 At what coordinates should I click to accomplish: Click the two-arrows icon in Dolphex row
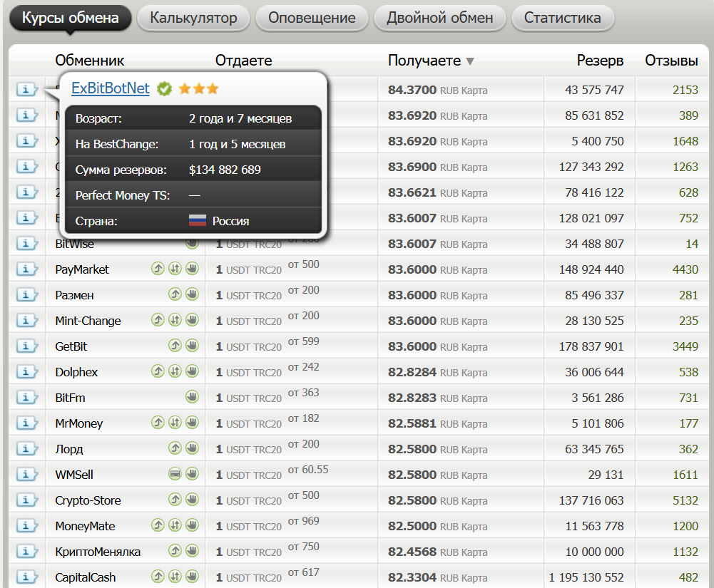(175, 371)
